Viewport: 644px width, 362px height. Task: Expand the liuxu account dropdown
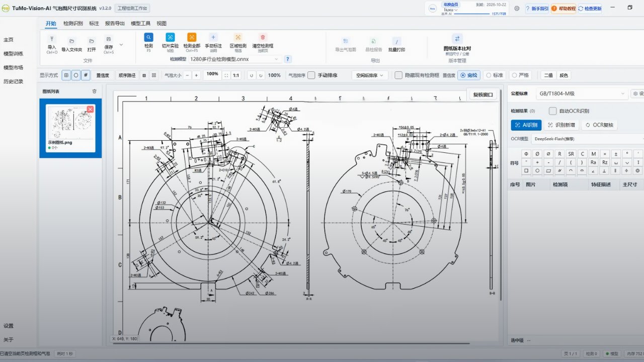click(450, 10)
